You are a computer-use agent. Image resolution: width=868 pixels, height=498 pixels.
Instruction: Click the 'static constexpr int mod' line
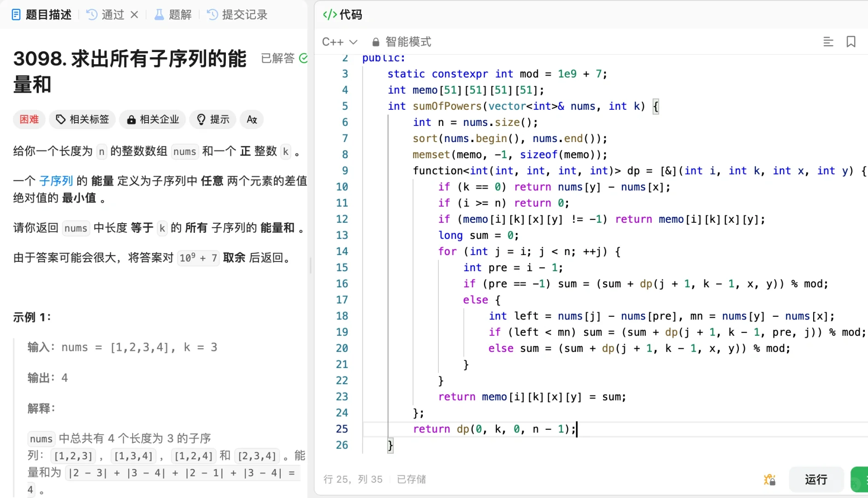(497, 74)
